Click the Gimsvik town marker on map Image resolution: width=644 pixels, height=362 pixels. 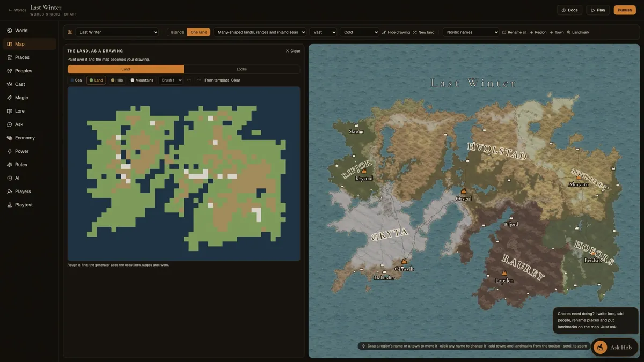pos(404,262)
